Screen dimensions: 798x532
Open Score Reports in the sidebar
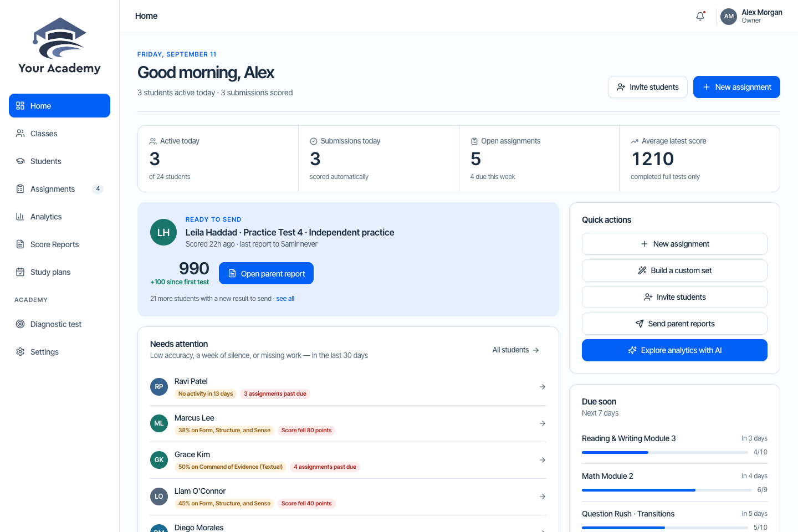59,244
